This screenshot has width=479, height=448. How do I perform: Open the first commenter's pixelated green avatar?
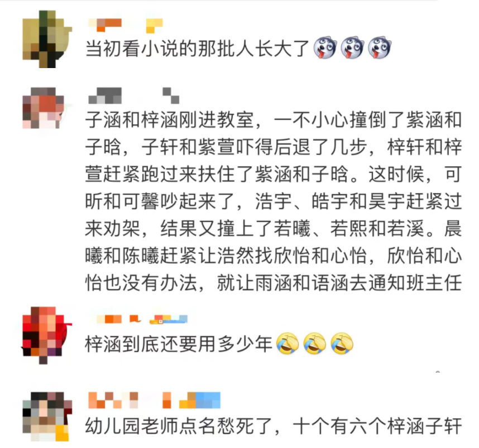click(x=47, y=39)
